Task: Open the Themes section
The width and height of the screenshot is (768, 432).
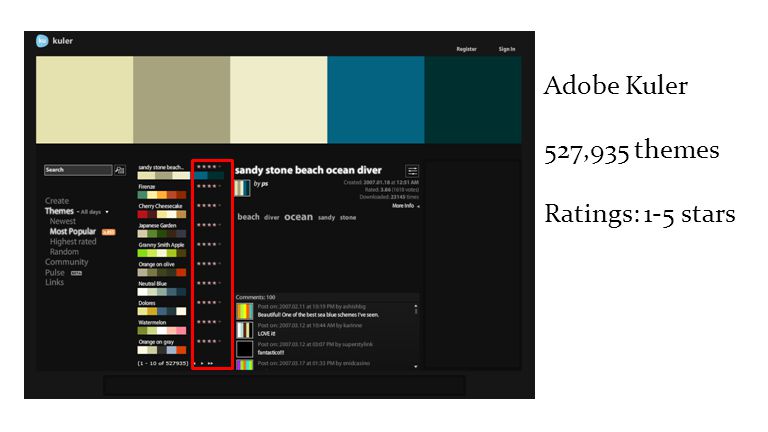Action: (x=59, y=211)
